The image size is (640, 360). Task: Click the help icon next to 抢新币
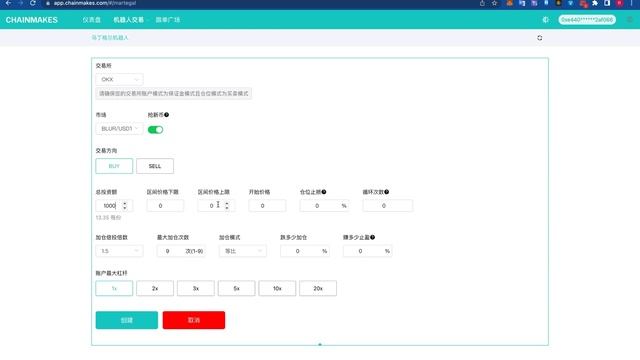(167, 115)
